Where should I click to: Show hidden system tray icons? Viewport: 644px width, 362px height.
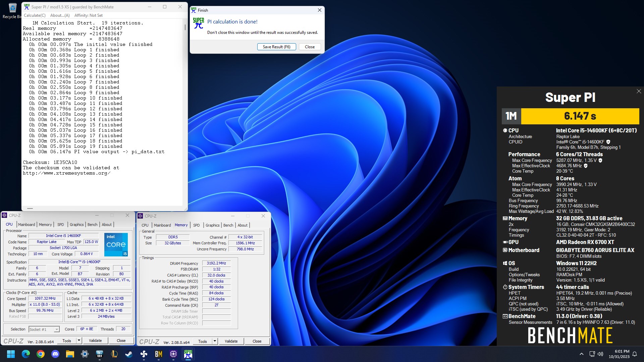(x=582, y=354)
